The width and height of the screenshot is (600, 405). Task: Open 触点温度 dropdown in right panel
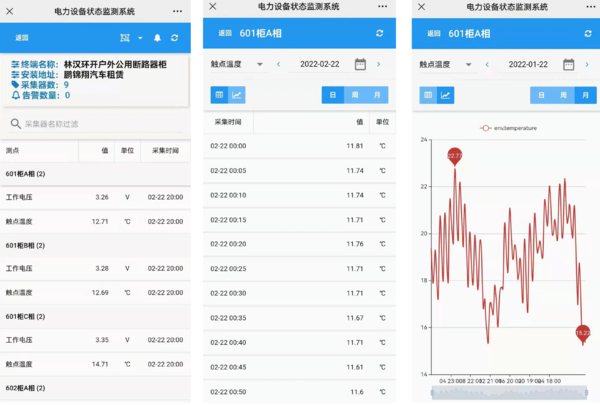(x=446, y=65)
